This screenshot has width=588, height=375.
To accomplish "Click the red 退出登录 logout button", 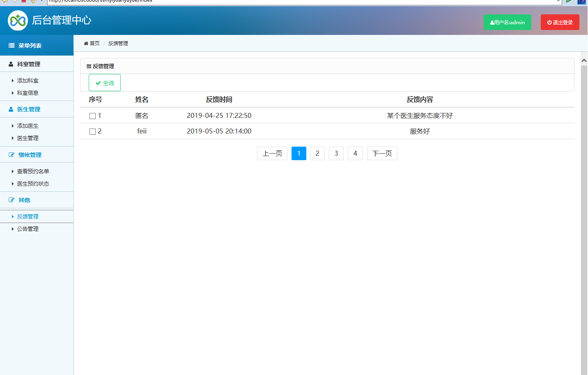I will point(560,22).
